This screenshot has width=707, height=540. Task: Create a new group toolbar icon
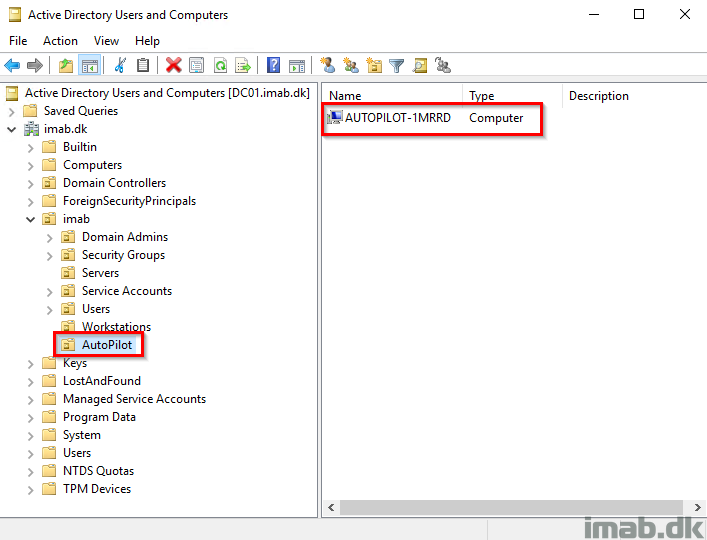350,66
